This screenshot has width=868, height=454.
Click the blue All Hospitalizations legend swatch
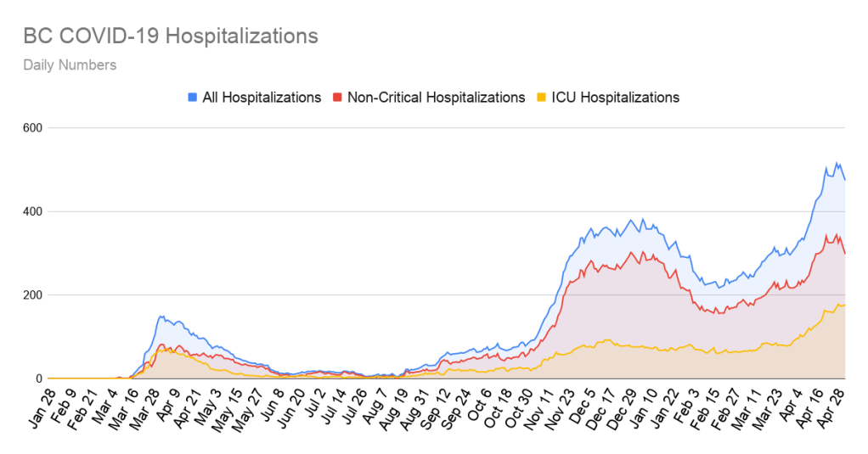[x=192, y=98]
